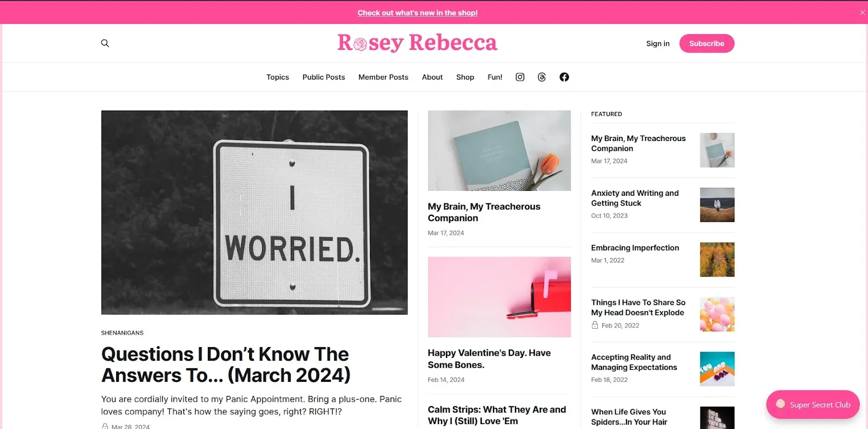Dismiss the pink announcement banner
Viewport: 868px width, 429px height.
point(863,12)
